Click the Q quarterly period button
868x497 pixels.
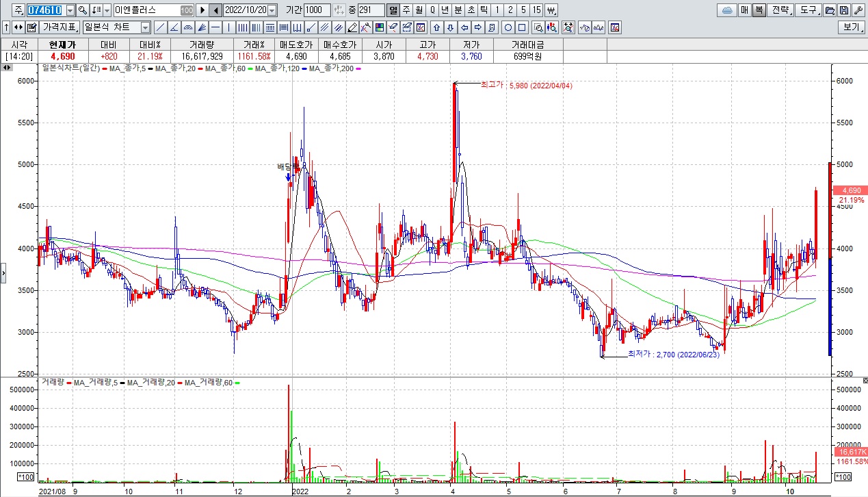coord(432,10)
